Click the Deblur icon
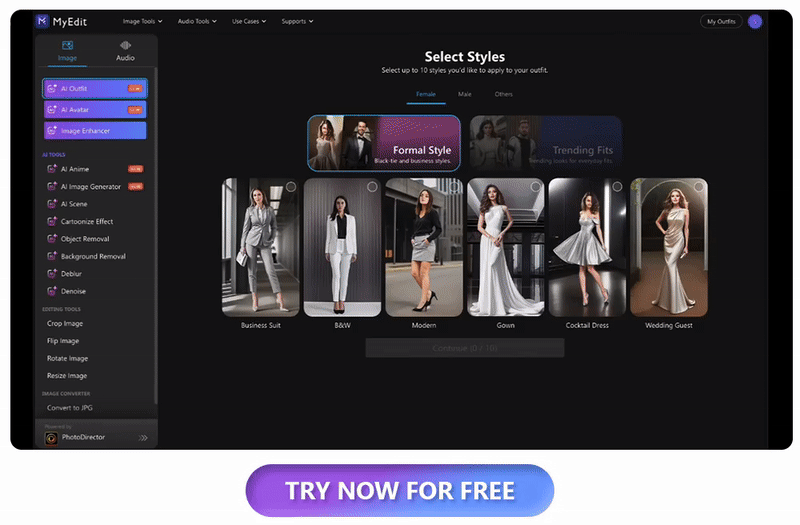Viewport: 800px width, 525px height. pyautogui.click(x=52, y=274)
